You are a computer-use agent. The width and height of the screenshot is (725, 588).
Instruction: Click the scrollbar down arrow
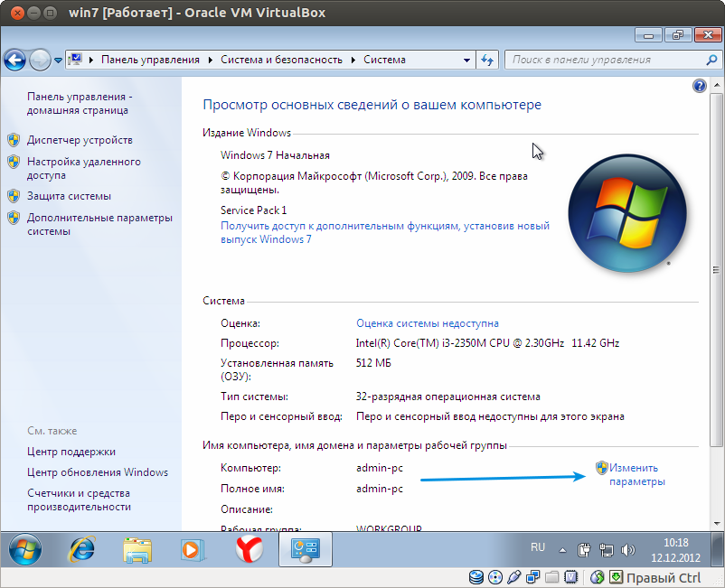(716, 524)
